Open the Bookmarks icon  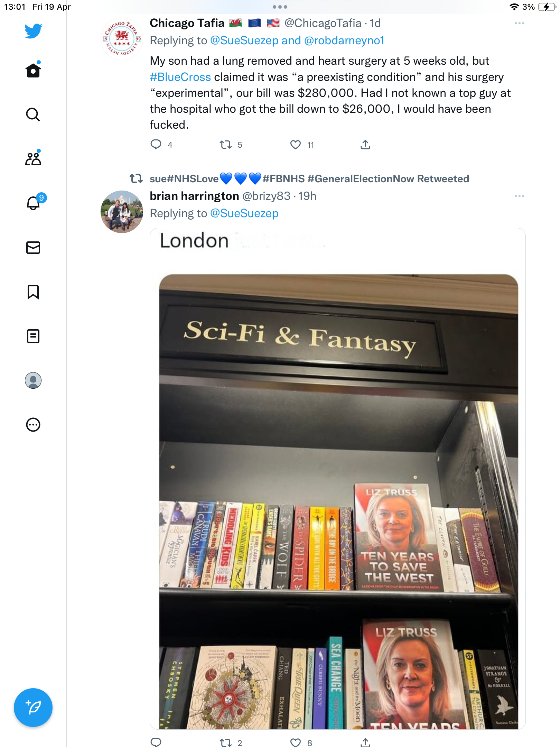33,292
